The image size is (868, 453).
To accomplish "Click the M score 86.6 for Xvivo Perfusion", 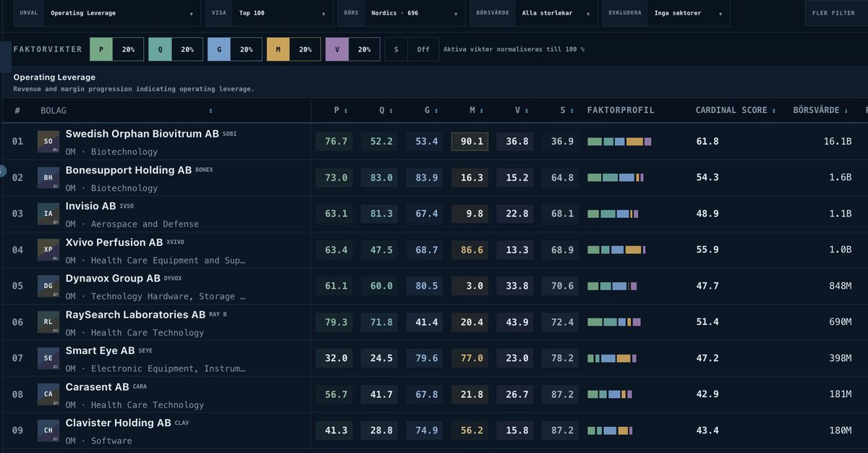I will [x=470, y=250].
